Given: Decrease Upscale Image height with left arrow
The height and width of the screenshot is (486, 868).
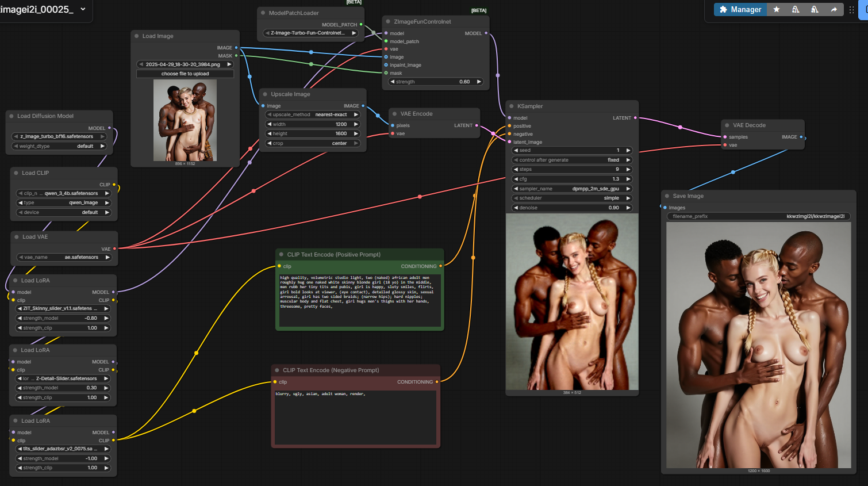Looking at the screenshot, I should point(269,133).
